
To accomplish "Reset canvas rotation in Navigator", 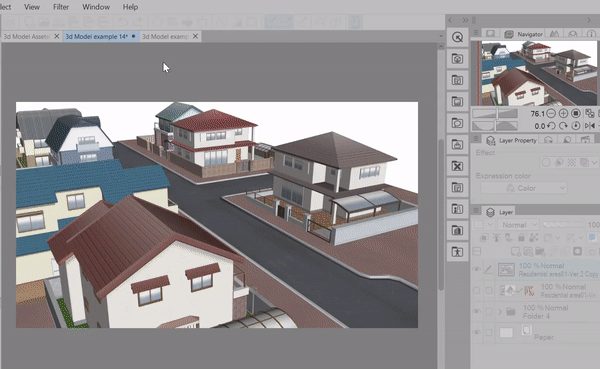I will [x=576, y=126].
